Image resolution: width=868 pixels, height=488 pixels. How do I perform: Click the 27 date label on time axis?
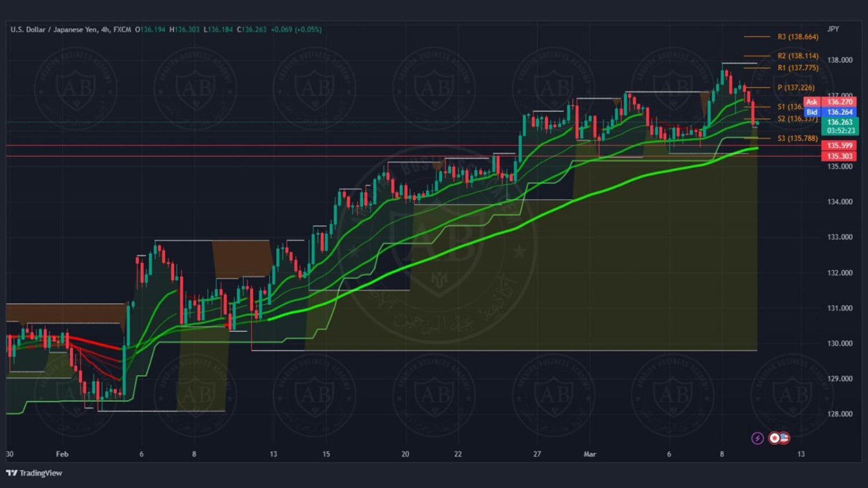(x=537, y=454)
